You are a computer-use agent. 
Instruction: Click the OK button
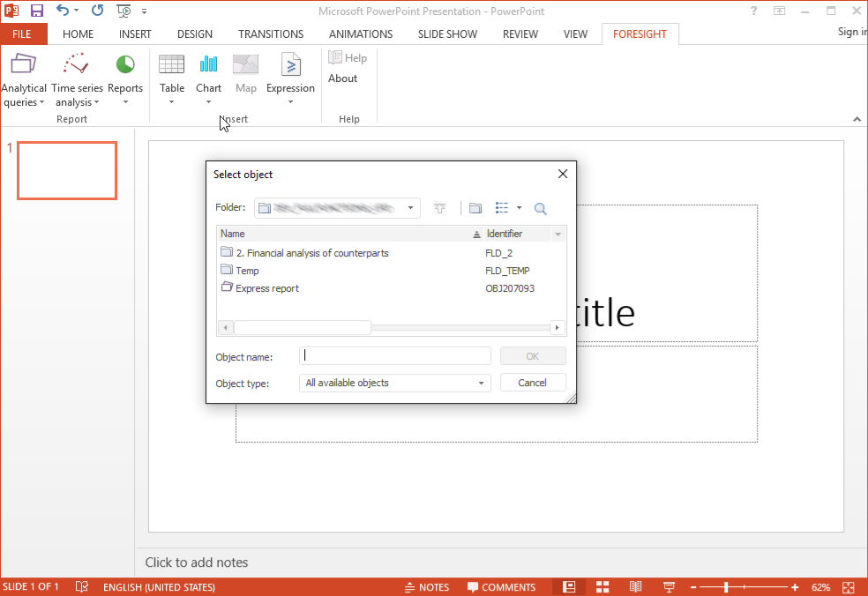point(533,356)
